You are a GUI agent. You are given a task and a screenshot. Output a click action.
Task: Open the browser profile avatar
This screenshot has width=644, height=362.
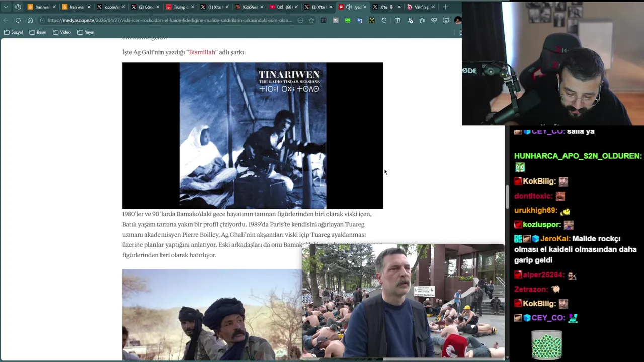457,20
